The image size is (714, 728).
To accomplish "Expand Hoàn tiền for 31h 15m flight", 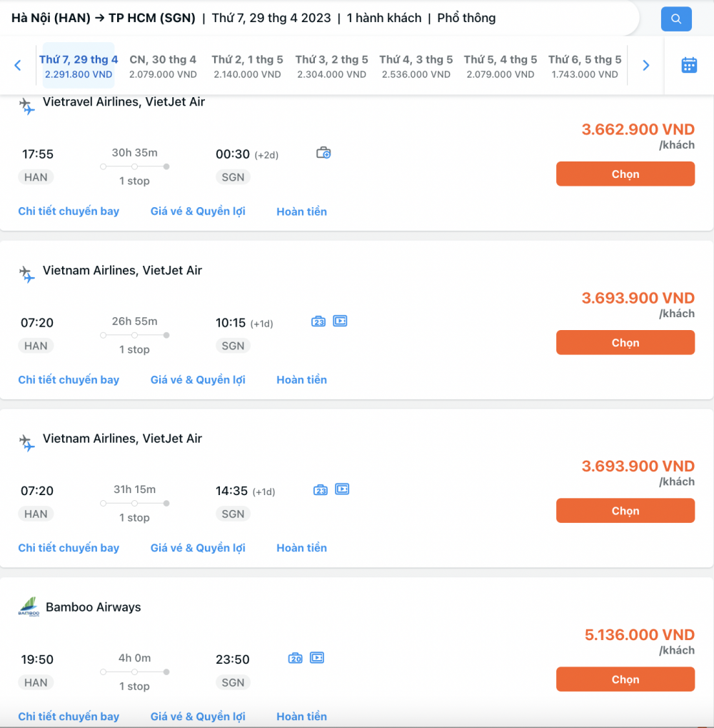I will [301, 548].
